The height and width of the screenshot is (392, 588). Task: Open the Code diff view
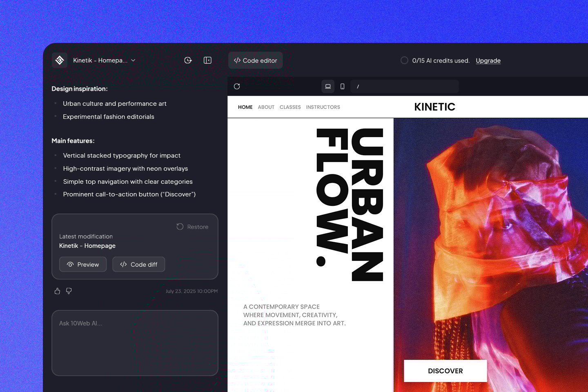[138, 265]
